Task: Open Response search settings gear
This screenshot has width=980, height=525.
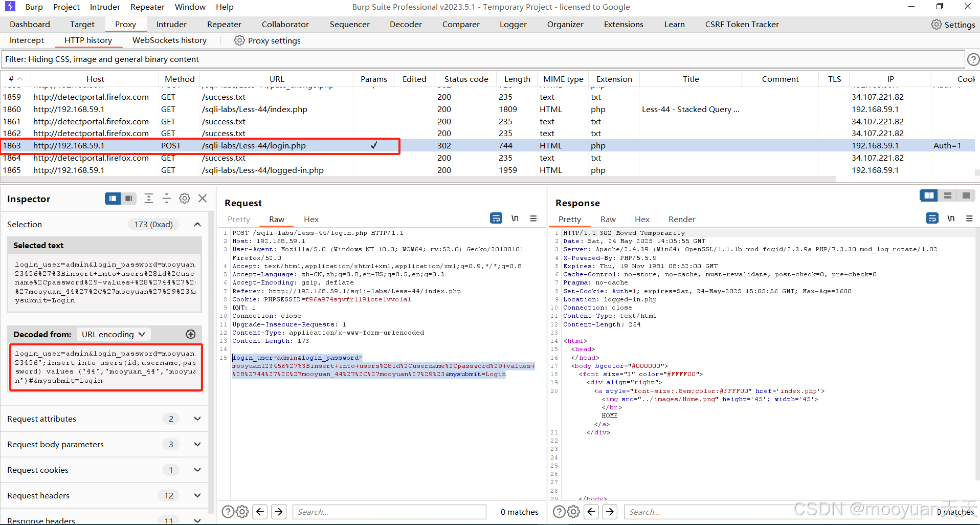Action: (x=574, y=512)
